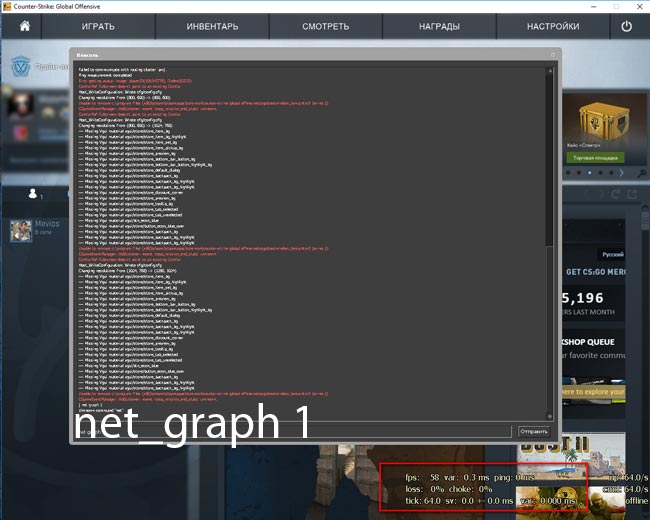Image resolution: width=650 pixels, height=520 pixels.
Task: Go to the home screen icon
Action: 24,26
